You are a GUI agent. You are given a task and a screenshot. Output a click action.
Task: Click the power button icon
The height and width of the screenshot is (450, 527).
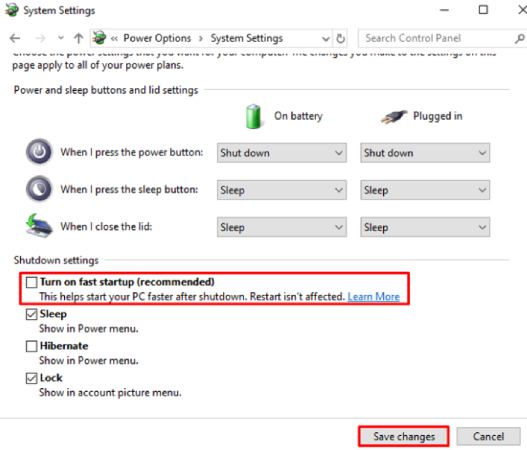pyautogui.click(x=39, y=152)
